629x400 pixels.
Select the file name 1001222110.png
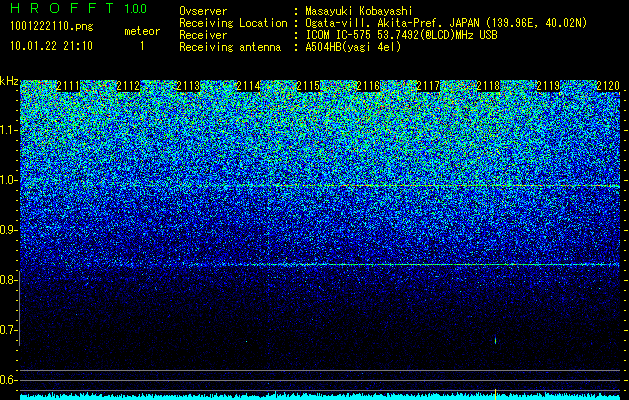click(x=52, y=26)
